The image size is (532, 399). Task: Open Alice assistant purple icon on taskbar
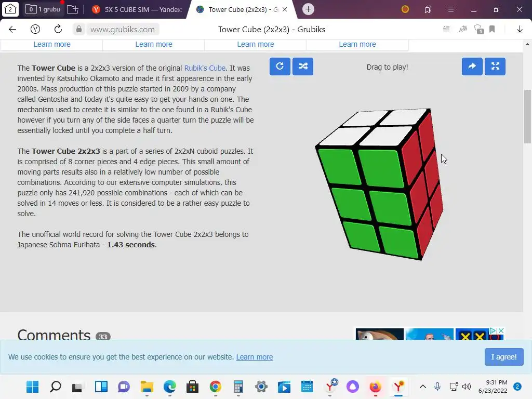(353, 387)
